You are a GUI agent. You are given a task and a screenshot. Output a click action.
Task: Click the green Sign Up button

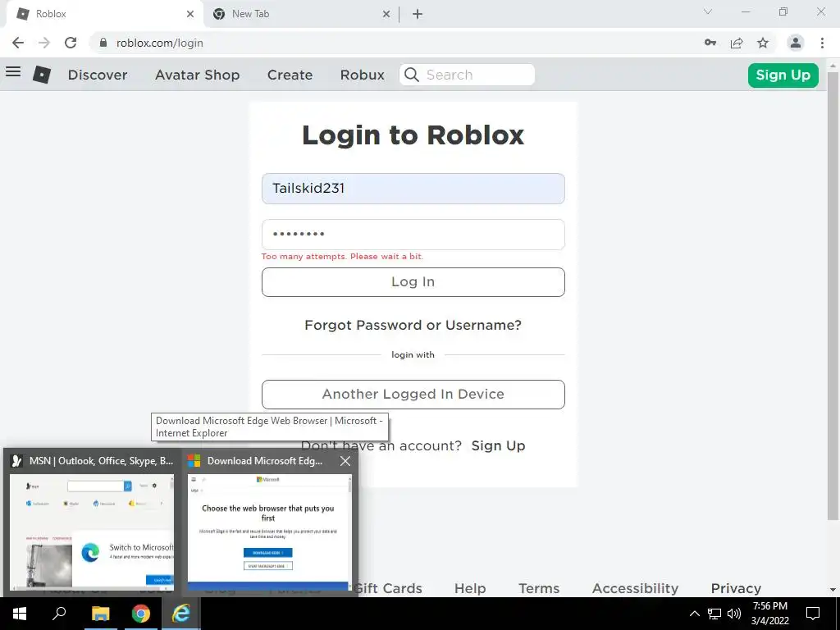pyautogui.click(x=783, y=75)
